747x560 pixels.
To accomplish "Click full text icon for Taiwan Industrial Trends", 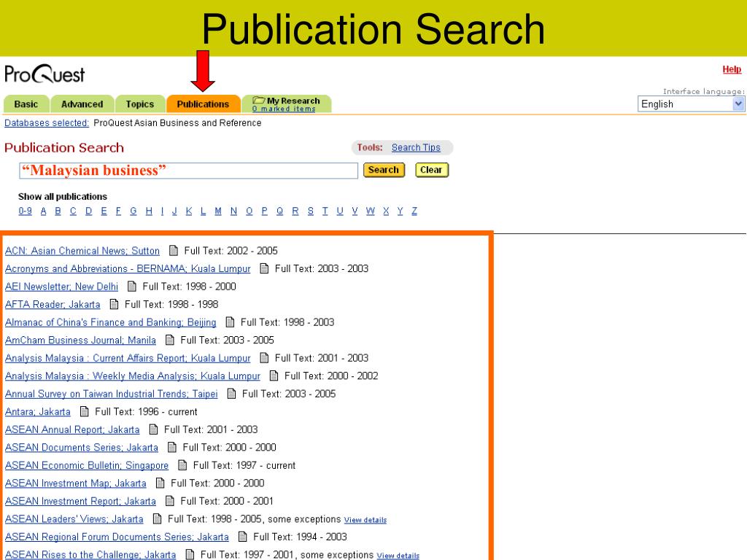I will (x=232, y=393).
